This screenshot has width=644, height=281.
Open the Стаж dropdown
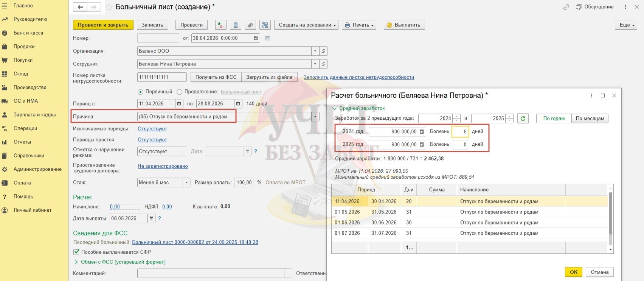pyautogui.click(x=186, y=183)
